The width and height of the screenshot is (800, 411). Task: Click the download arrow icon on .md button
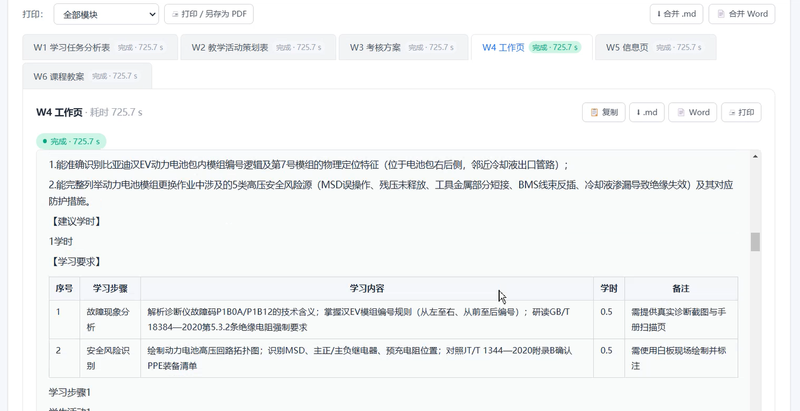pos(638,112)
